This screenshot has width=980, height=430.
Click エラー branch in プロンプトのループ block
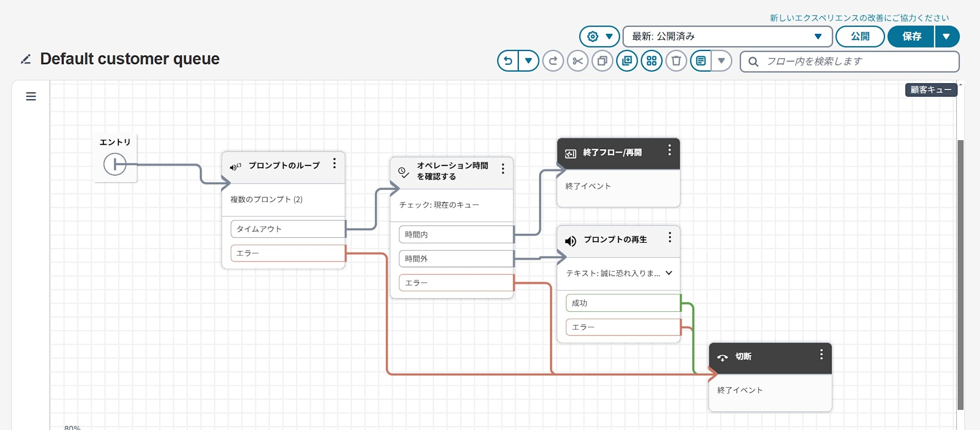click(x=288, y=253)
